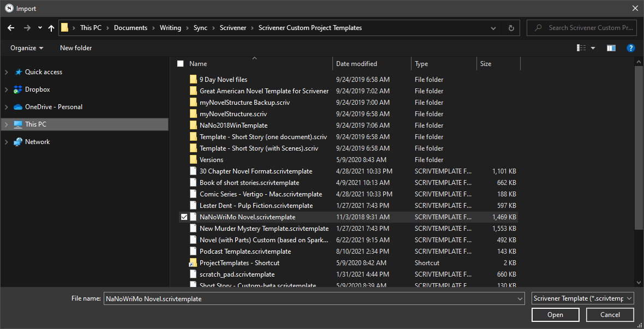This screenshot has height=329, width=644.
Task: Go back using the back arrow
Action: [11, 28]
